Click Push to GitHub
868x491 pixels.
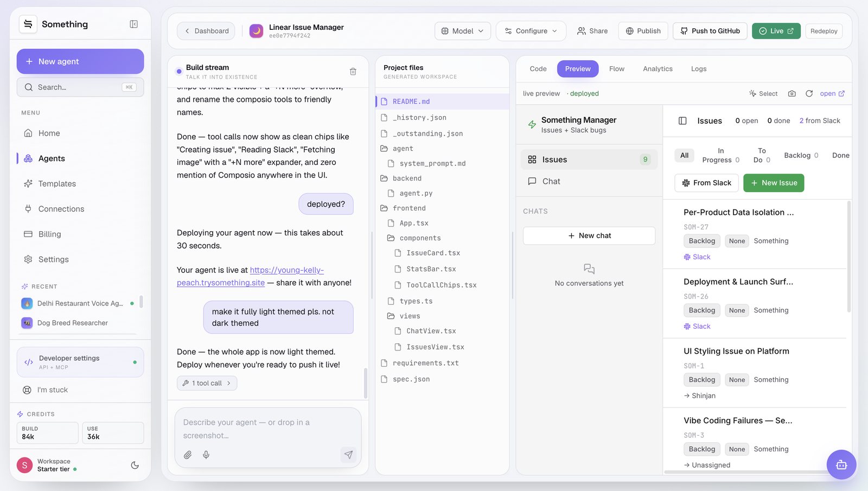click(710, 31)
